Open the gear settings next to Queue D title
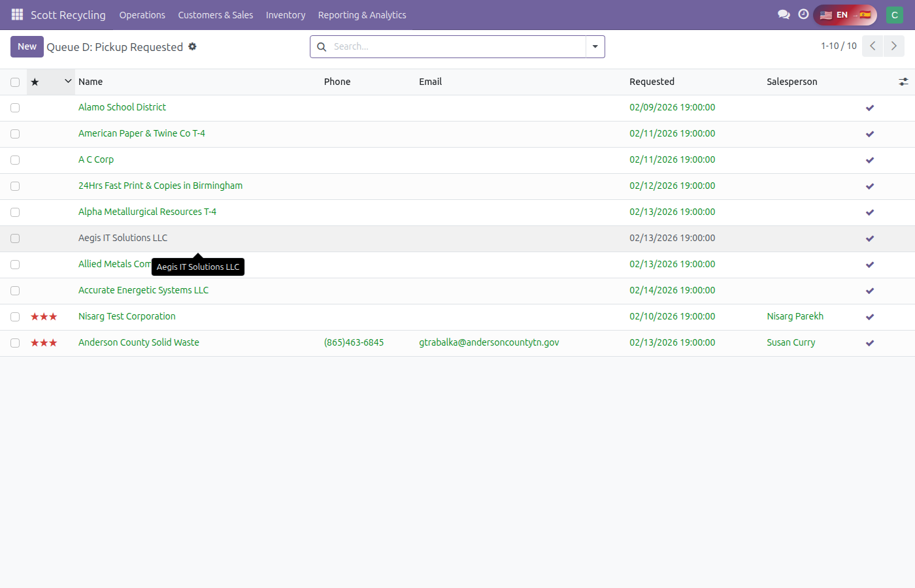The height and width of the screenshot is (588, 915). point(192,46)
